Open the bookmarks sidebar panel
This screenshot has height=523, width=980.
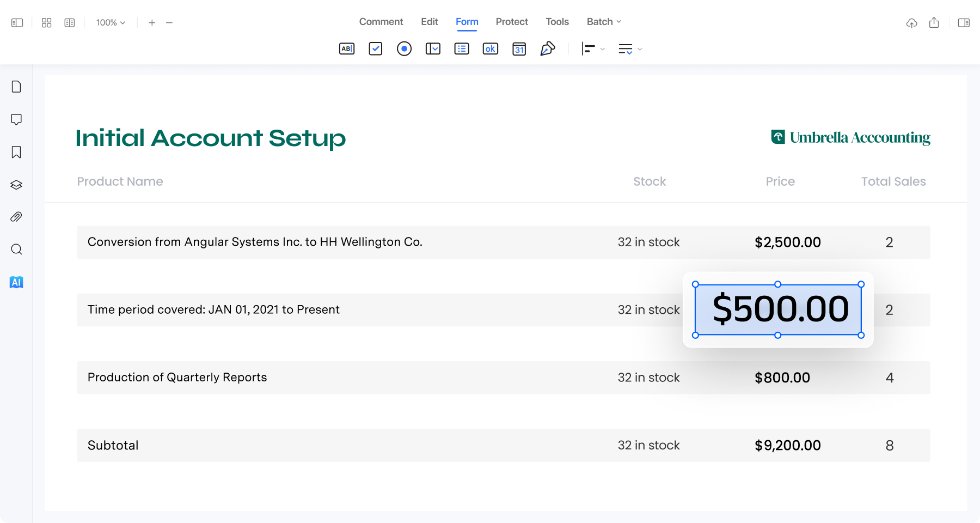tap(16, 152)
